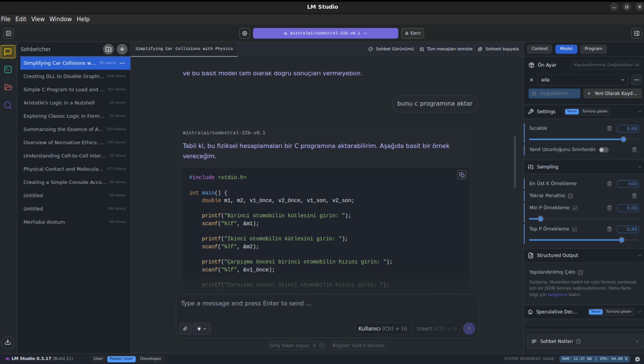644x364 pixels.
Task: Toggle Yanıt Uzunluğunu Sınırlandır switch
Action: (604, 150)
